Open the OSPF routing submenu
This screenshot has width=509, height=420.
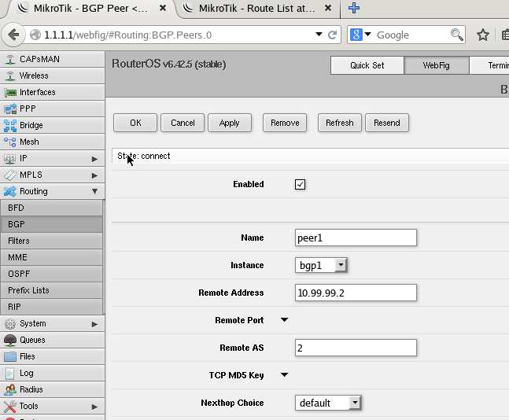[x=51, y=274]
